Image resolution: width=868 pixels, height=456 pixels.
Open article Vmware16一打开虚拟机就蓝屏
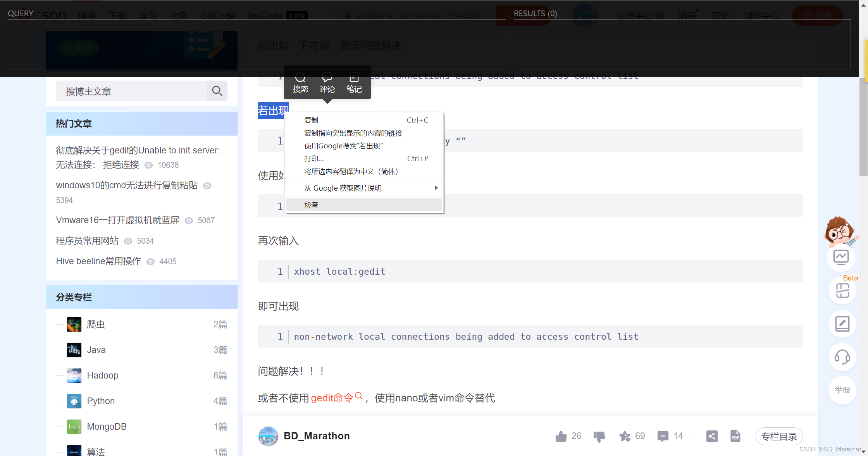(117, 220)
